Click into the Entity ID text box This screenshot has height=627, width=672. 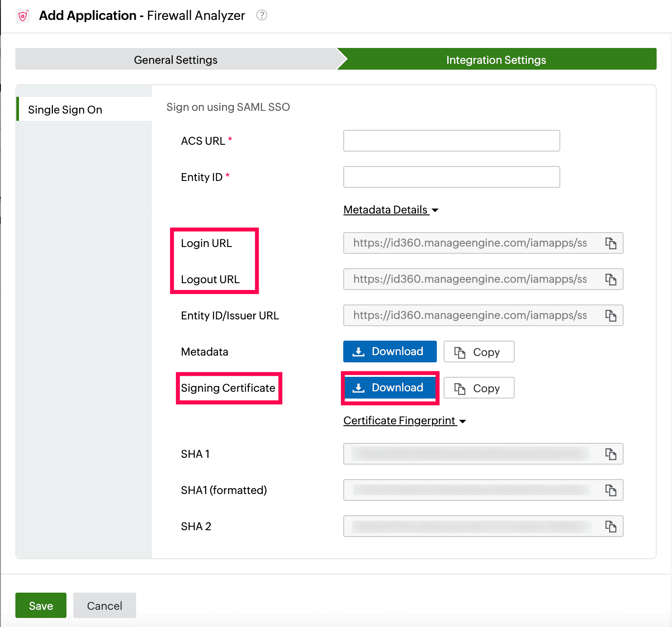point(451,177)
